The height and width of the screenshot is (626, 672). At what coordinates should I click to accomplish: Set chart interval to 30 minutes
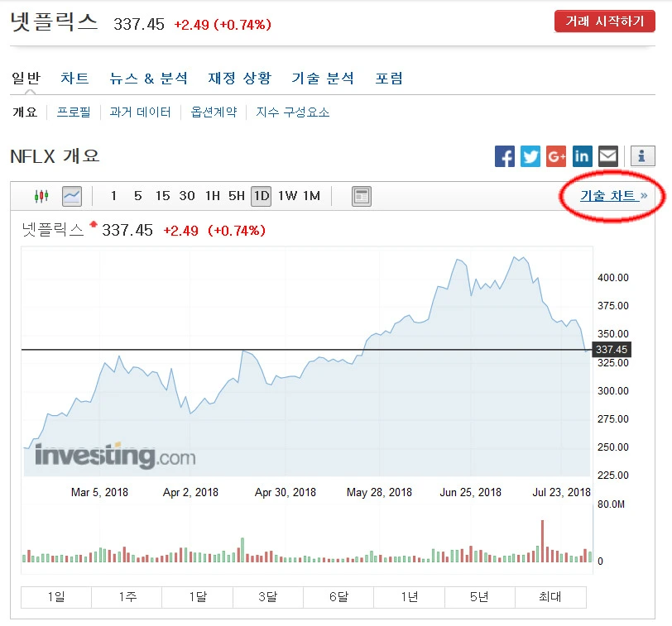click(x=187, y=196)
